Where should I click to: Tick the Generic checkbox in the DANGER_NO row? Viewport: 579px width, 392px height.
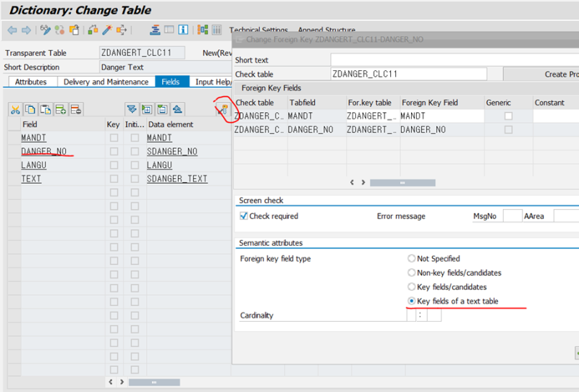click(509, 129)
